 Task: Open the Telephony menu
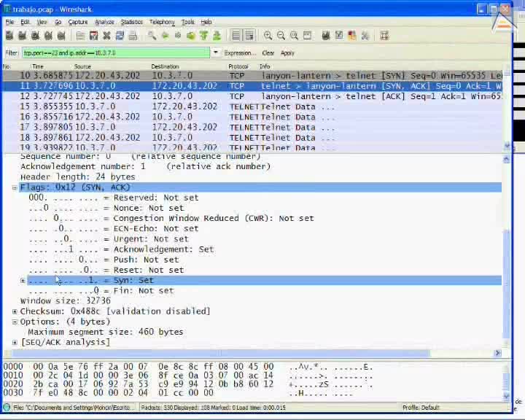(x=162, y=22)
